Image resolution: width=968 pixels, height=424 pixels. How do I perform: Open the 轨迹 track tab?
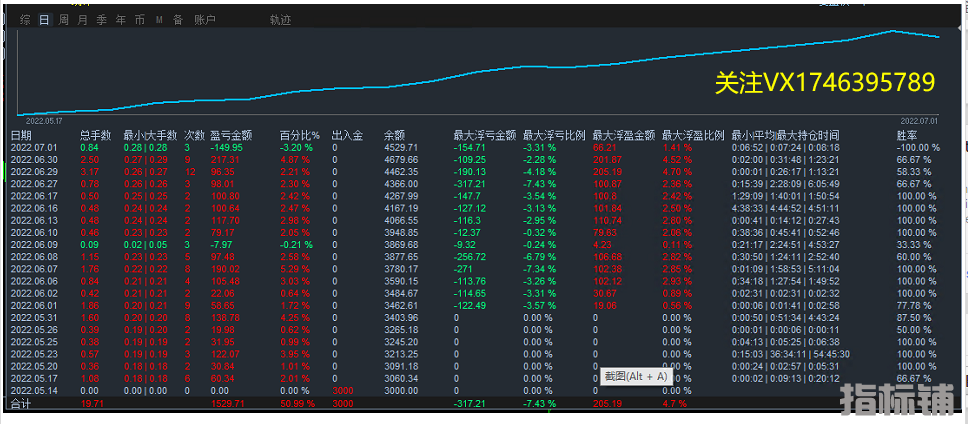[x=282, y=19]
